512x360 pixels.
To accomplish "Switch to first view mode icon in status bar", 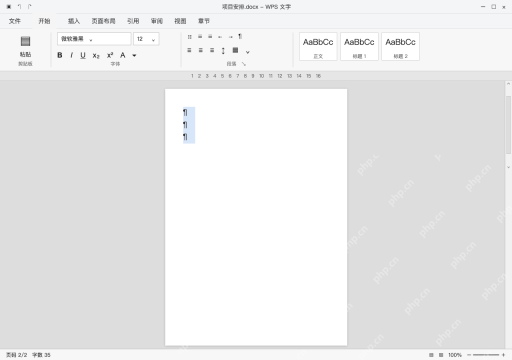I will [x=431, y=355].
